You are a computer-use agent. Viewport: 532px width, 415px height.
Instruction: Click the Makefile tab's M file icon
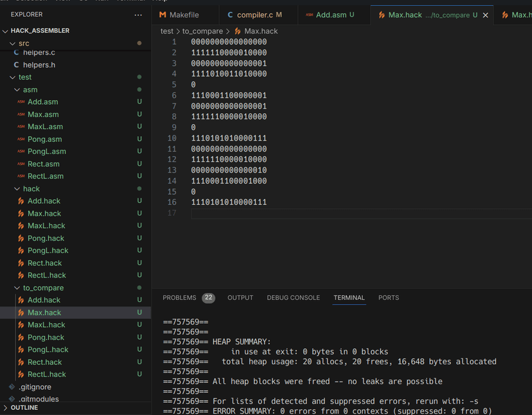(x=163, y=15)
